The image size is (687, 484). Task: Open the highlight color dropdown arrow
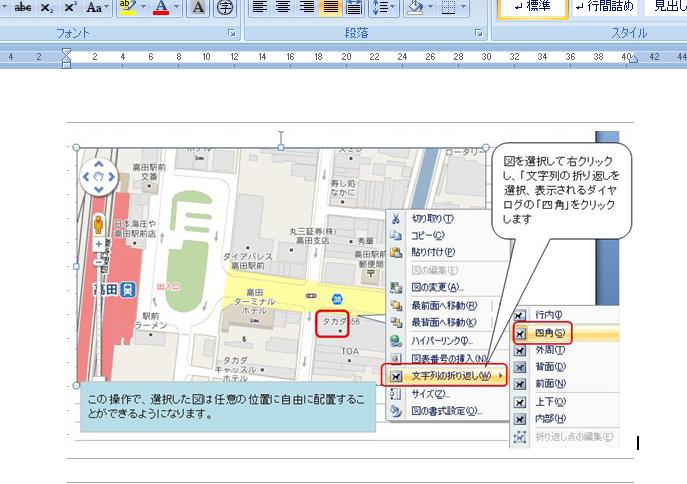click(x=143, y=7)
